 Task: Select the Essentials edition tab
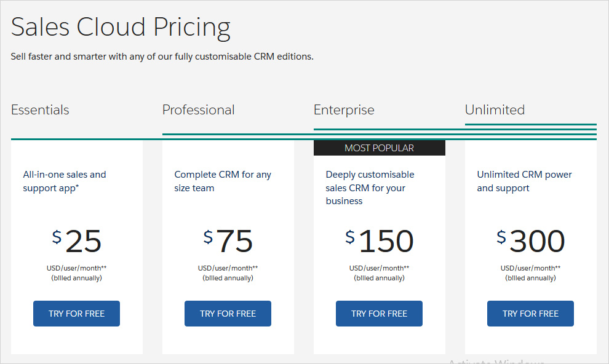40,110
